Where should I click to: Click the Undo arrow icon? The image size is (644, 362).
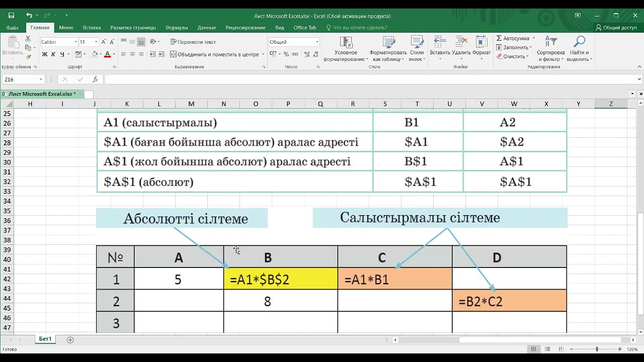point(29,16)
